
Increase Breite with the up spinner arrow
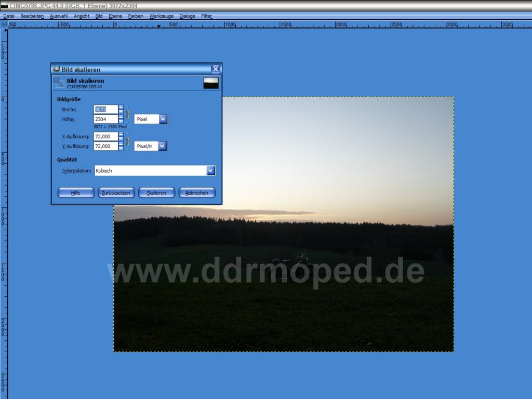(x=121, y=107)
